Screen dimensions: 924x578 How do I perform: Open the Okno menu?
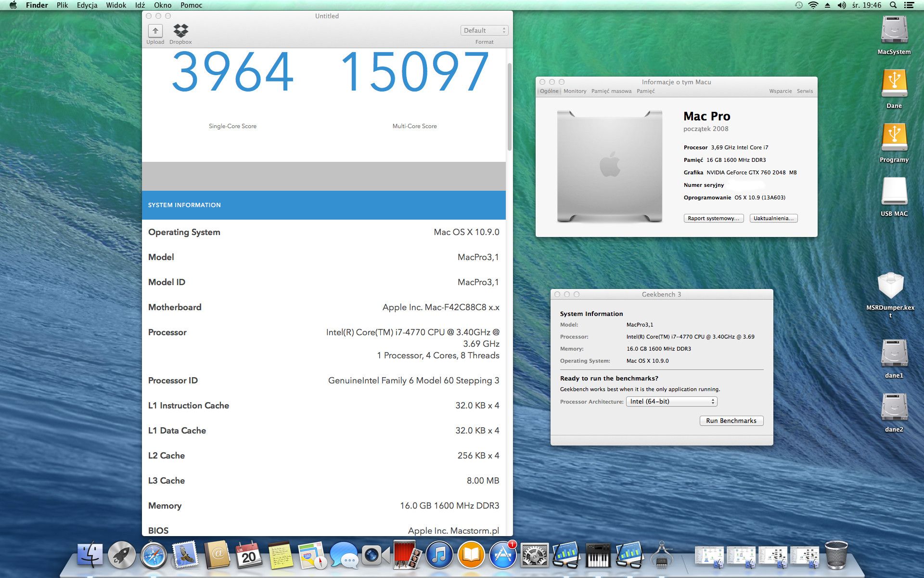coord(163,5)
